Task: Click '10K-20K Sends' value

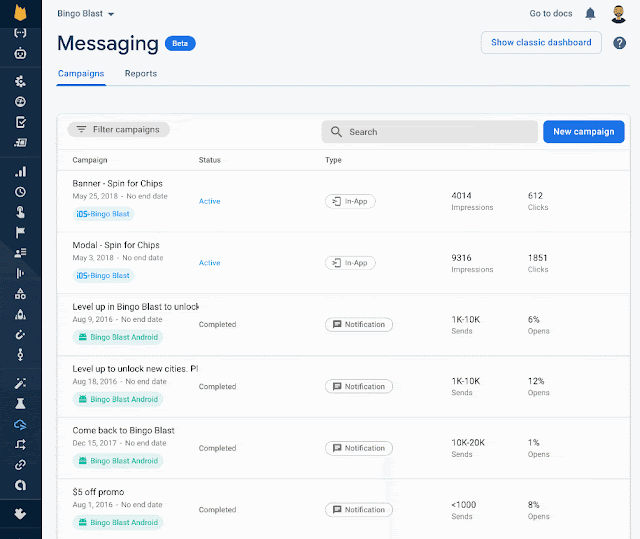Action: pos(468,448)
